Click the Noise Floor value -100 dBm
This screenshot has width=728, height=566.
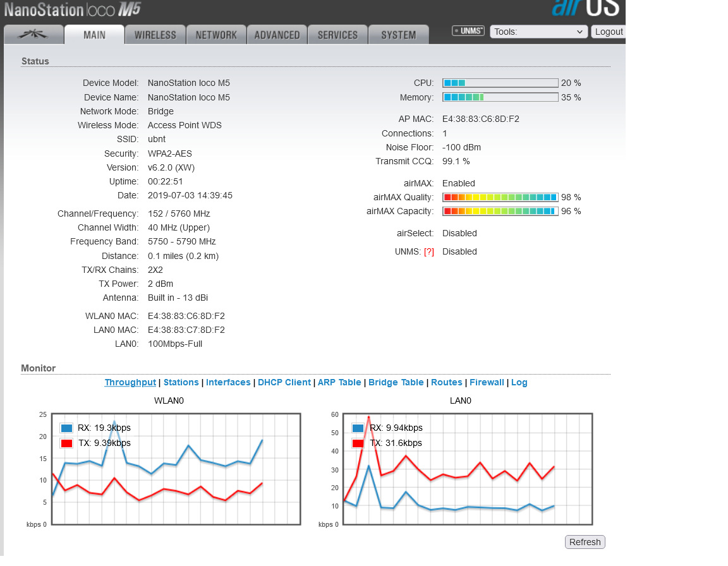tap(461, 148)
